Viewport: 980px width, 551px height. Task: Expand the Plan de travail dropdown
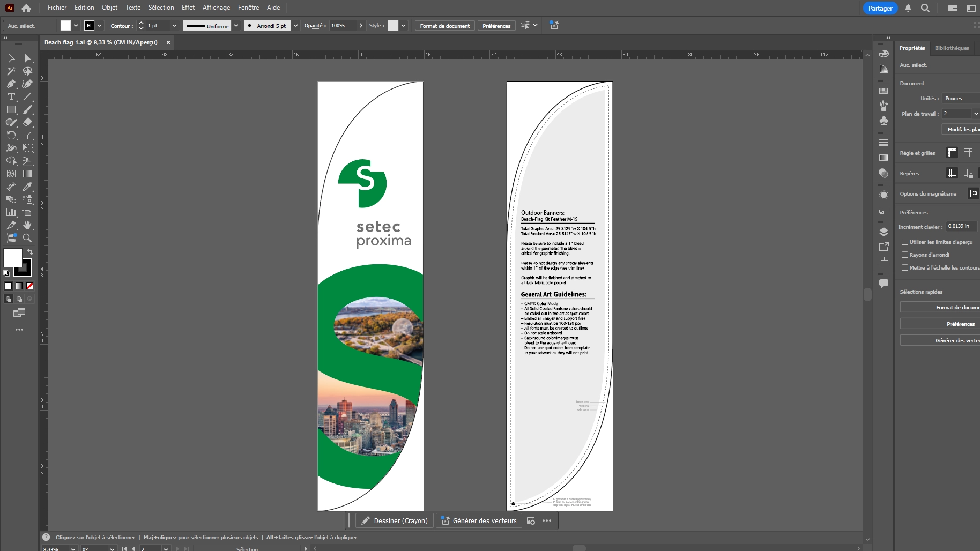click(x=975, y=114)
